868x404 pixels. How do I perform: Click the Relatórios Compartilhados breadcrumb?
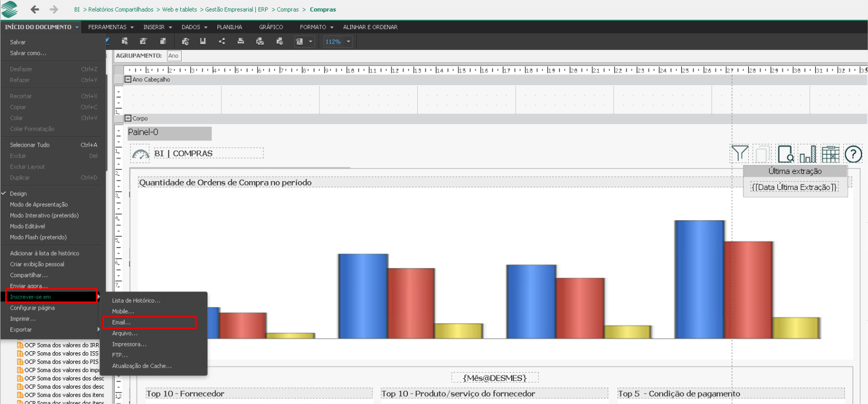coord(121,10)
